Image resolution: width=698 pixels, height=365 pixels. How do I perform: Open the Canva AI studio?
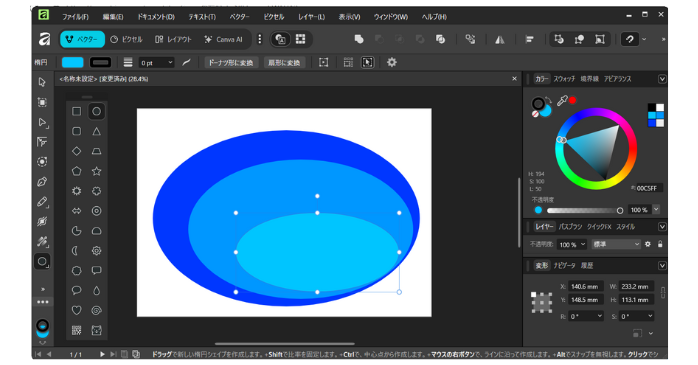pos(223,39)
